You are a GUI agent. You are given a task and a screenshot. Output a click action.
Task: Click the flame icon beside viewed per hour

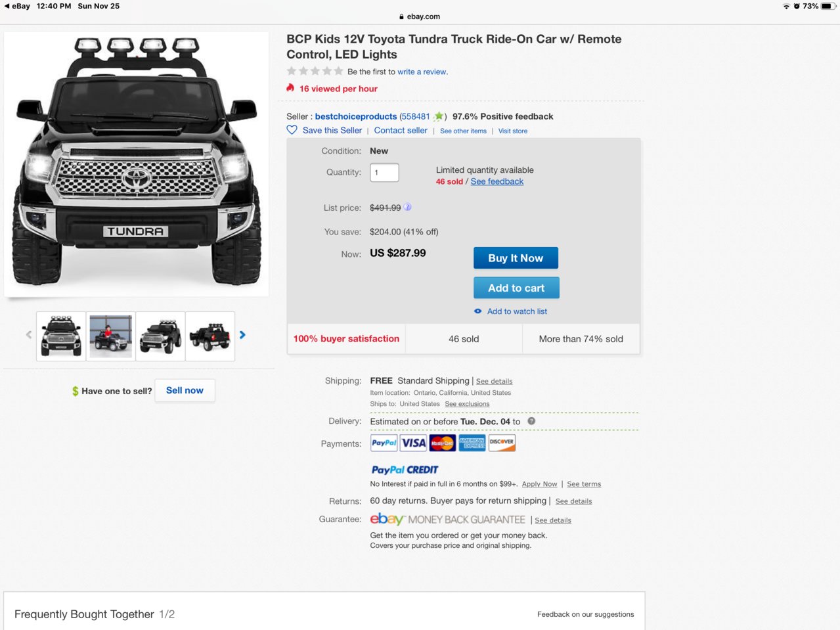(x=290, y=88)
